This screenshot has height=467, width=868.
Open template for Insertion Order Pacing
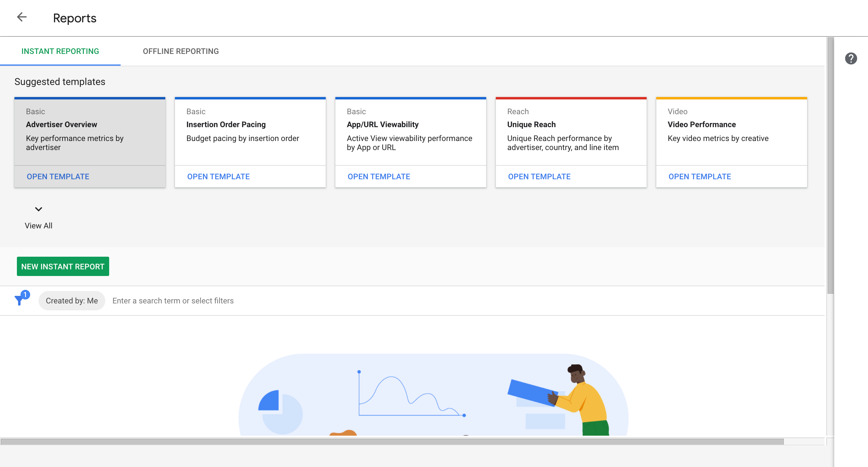coord(218,177)
